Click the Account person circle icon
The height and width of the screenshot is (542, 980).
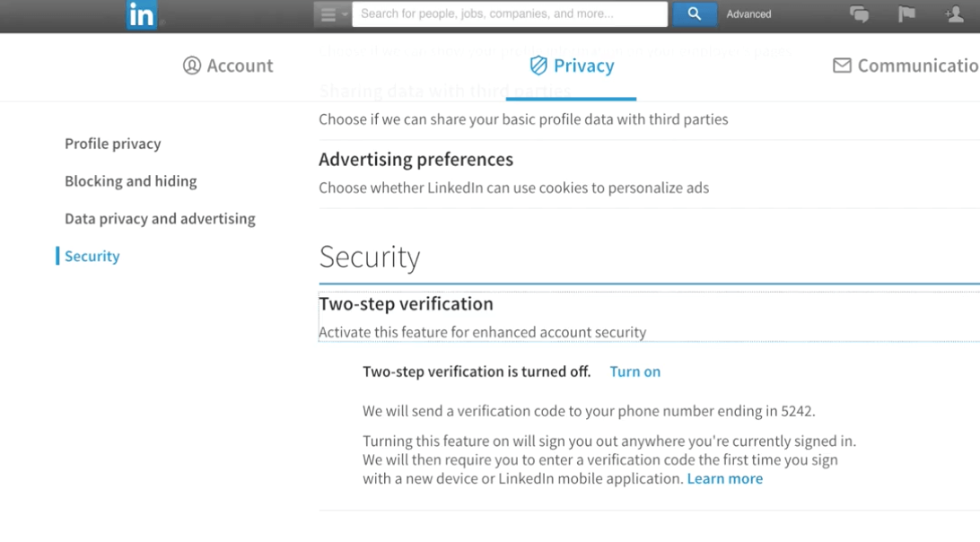point(192,66)
